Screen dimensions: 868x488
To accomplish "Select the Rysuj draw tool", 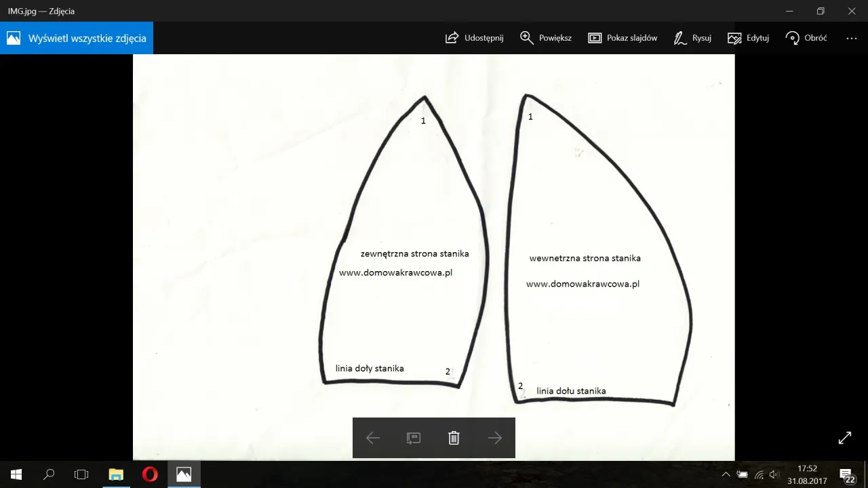I will pos(692,38).
